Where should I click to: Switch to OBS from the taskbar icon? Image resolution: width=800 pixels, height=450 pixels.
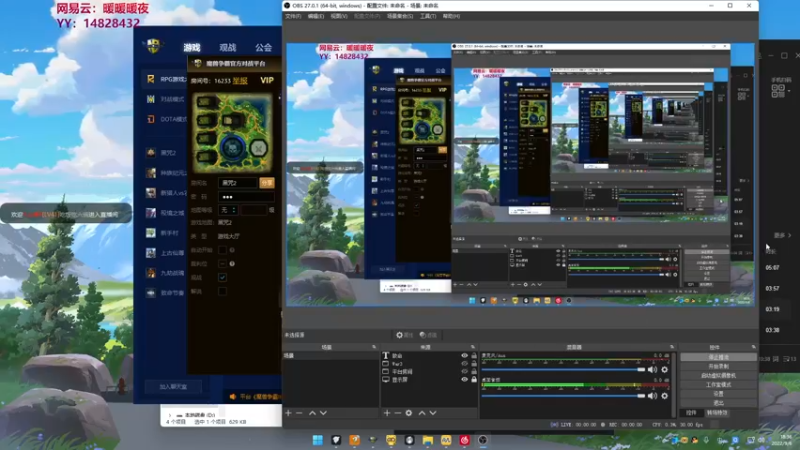pos(483,440)
